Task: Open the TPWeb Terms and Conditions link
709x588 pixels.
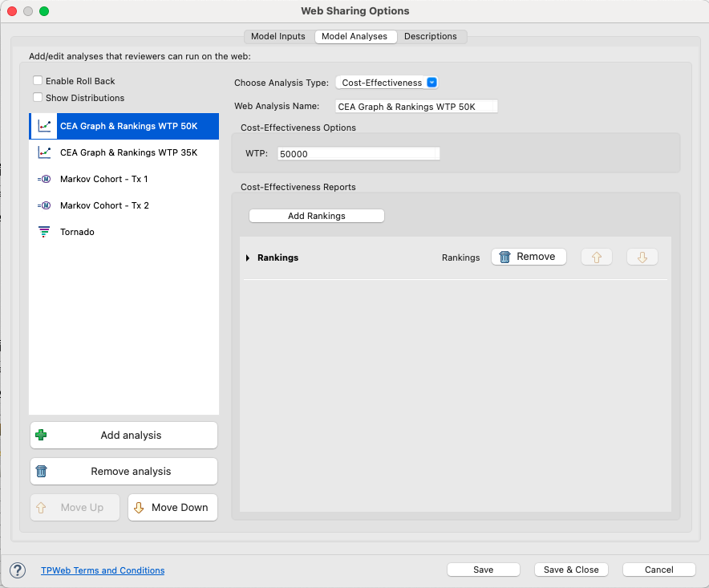Action: click(103, 570)
